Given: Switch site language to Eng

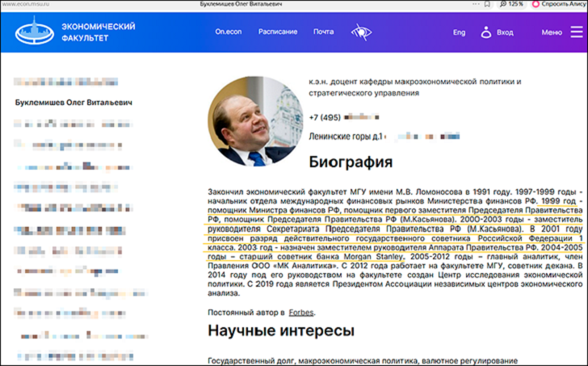Looking at the screenshot, I should click(x=459, y=33).
